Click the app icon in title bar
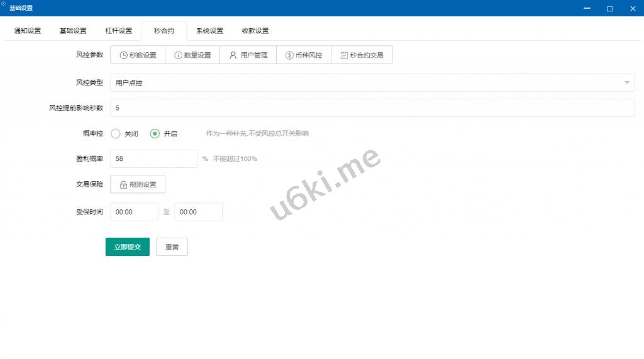The height and width of the screenshot is (359, 644). point(4,4)
